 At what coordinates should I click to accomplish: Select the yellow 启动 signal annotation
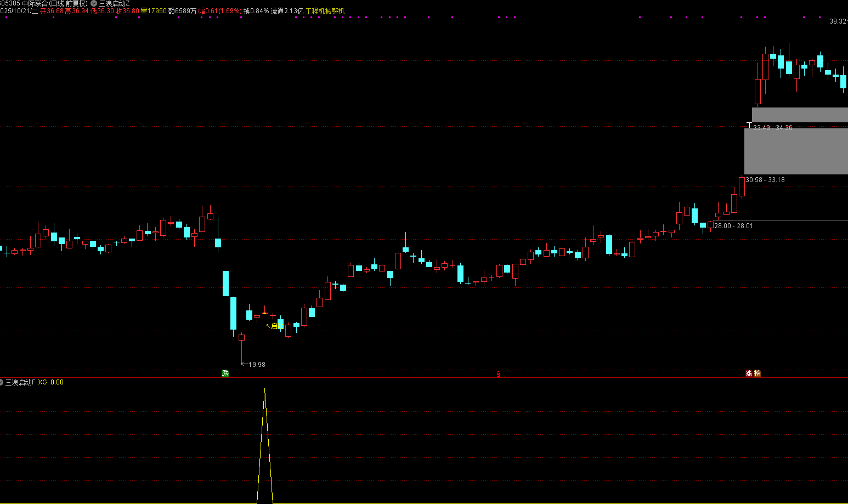[x=274, y=326]
